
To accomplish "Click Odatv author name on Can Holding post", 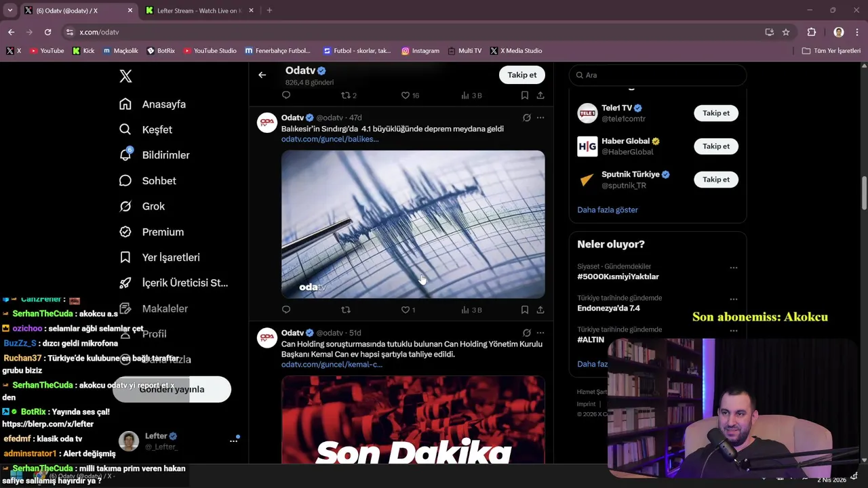I will [292, 333].
